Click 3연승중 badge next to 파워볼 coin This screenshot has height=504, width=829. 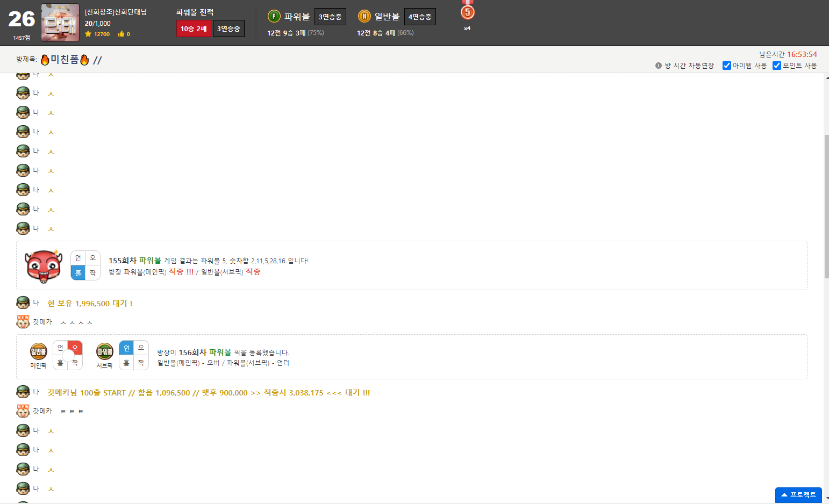(x=330, y=17)
